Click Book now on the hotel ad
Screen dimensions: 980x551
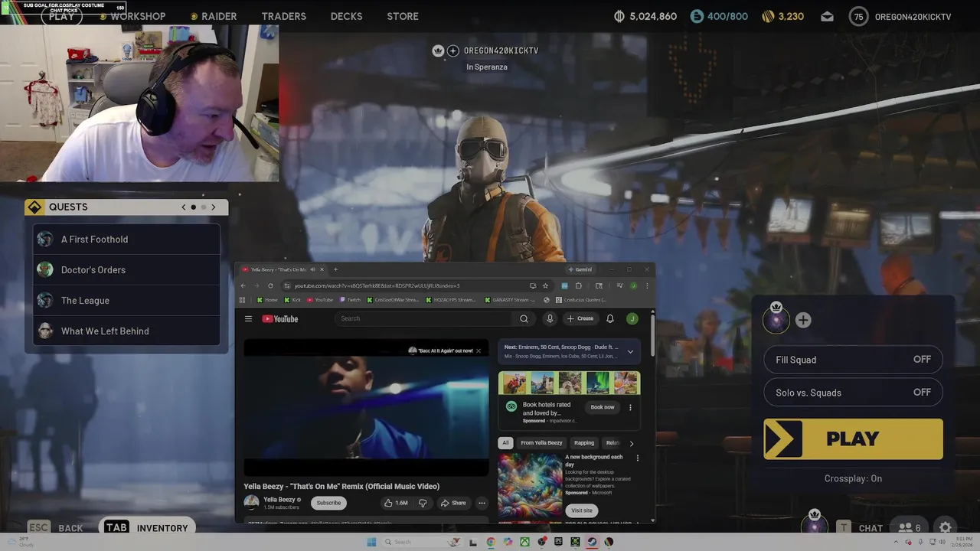point(603,407)
